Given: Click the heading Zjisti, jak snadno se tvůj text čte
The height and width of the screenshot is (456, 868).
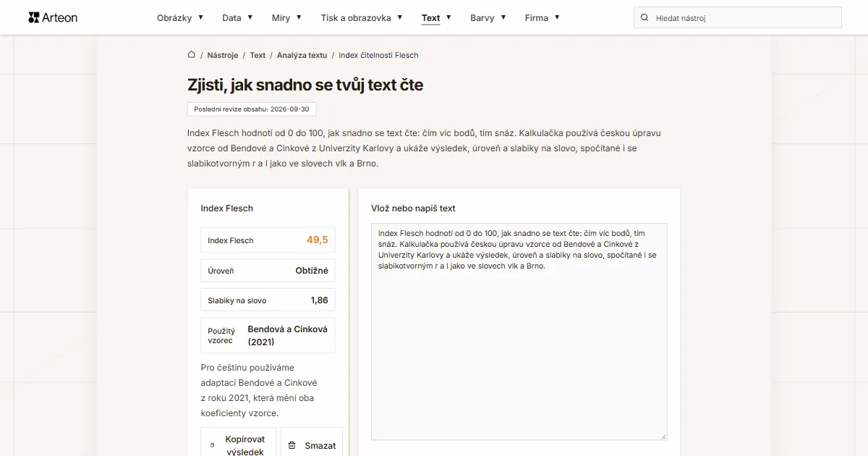Looking at the screenshot, I should point(305,85).
